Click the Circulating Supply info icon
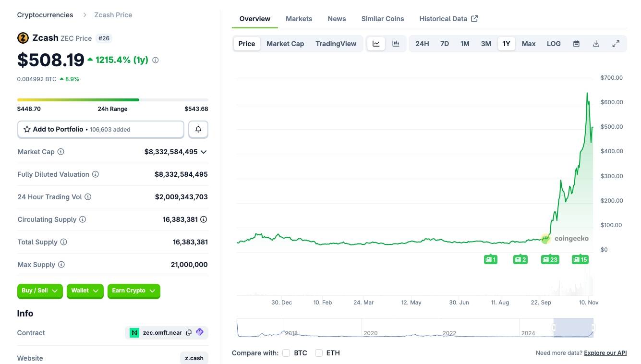The width and height of the screenshot is (641, 364). point(83,219)
